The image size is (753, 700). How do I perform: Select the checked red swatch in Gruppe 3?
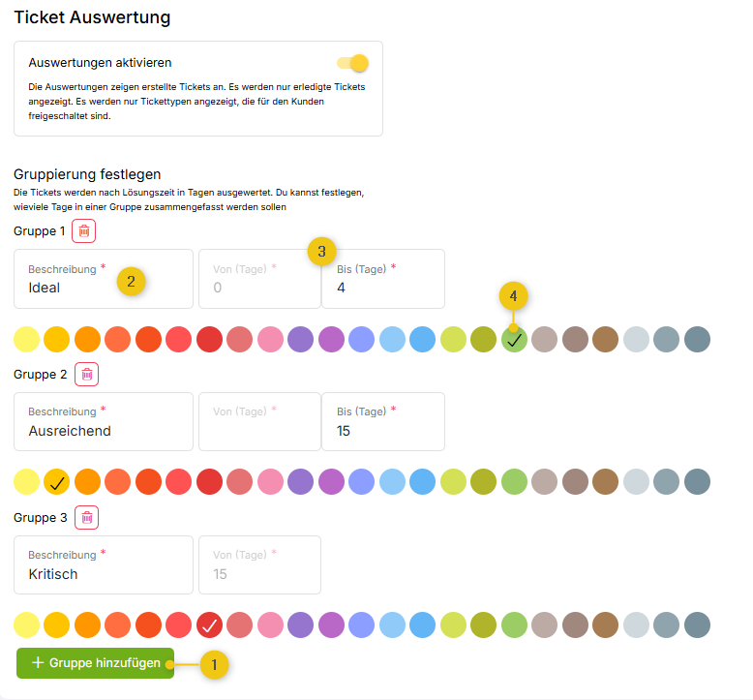tap(209, 625)
